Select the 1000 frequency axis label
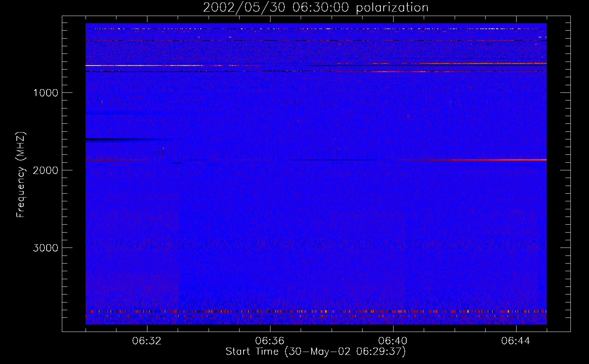The height and width of the screenshot is (364, 589). (x=46, y=93)
